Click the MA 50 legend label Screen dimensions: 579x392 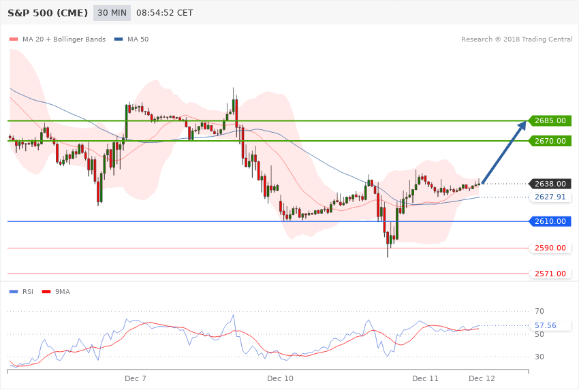(138, 39)
